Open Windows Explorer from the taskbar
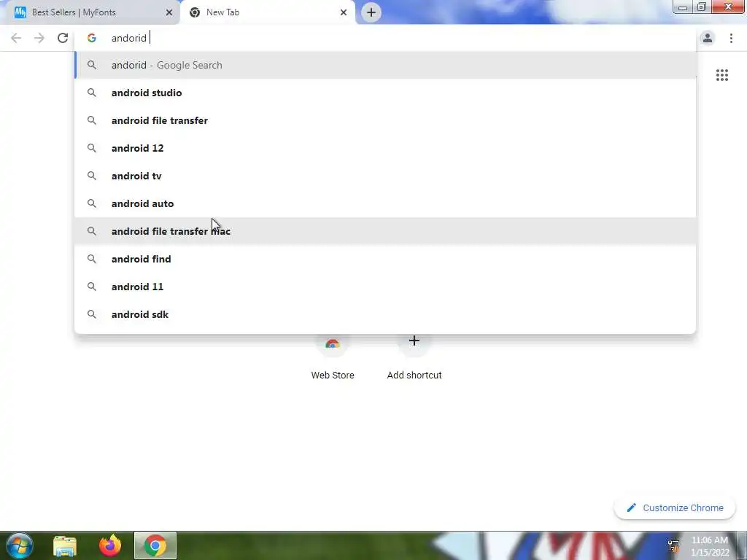 (x=65, y=545)
